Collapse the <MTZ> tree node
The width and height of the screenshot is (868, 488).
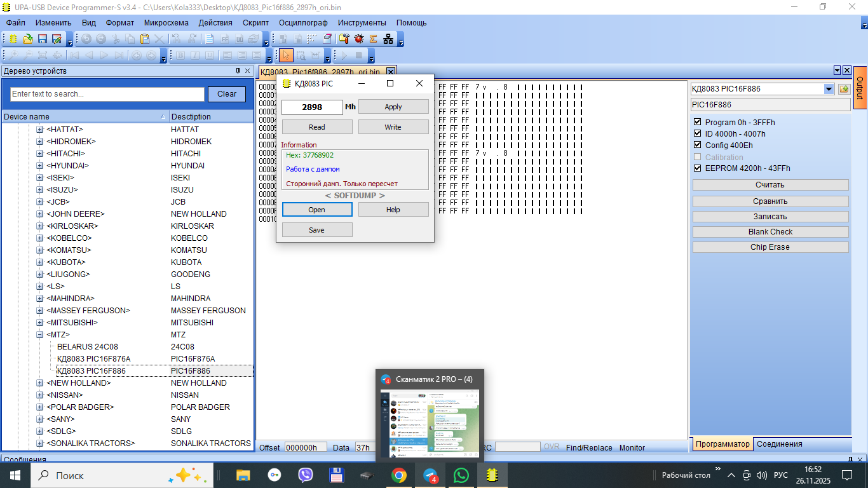click(x=40, y=335)
